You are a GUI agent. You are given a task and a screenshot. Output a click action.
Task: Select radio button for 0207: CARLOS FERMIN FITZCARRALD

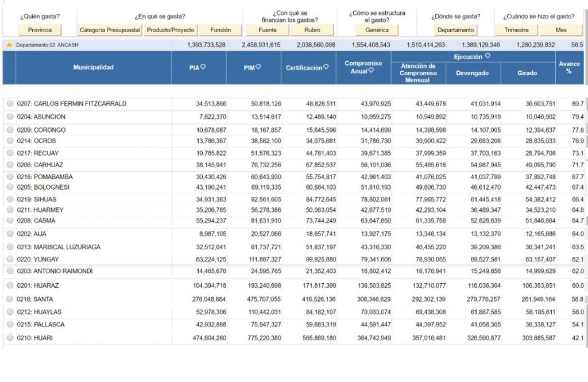point(10,104)
